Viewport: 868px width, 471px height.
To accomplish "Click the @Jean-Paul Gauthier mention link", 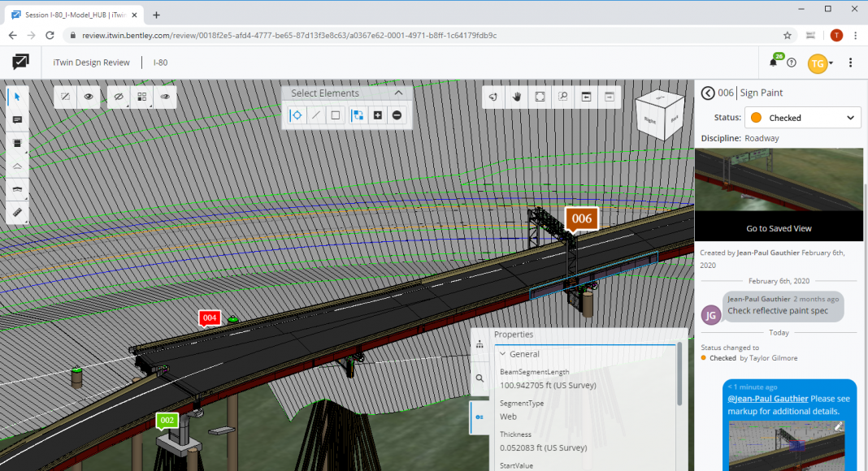I will [767, 399].
